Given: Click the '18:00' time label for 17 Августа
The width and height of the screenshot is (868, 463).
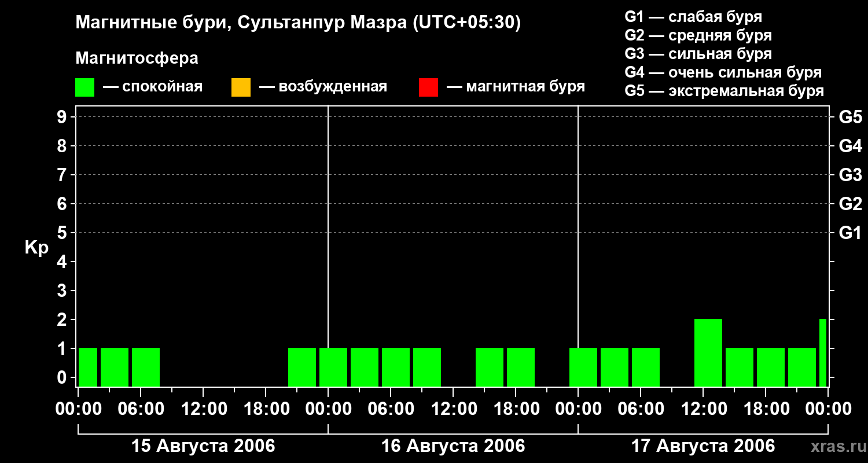Looking at the screenshot, I should point(766,409).
